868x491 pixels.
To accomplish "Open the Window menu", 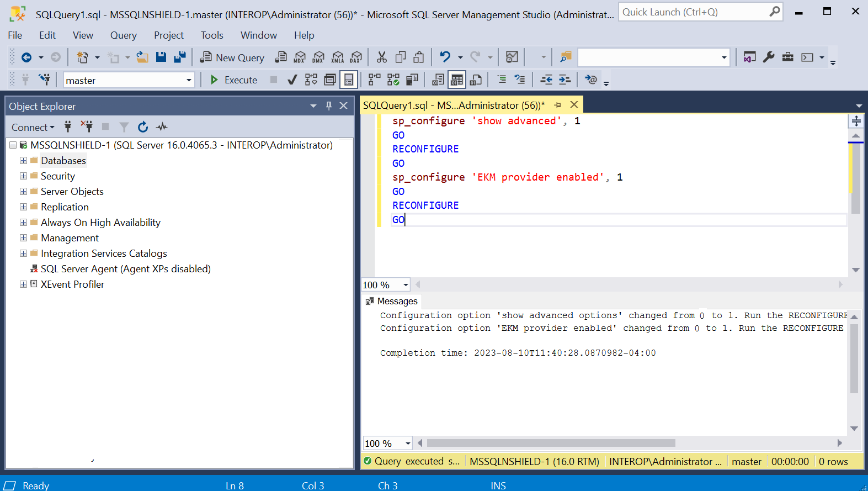I will pos(259,35).
